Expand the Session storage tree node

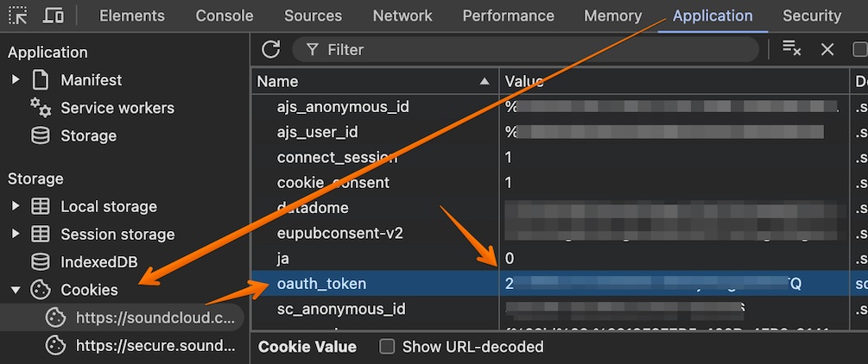coord(16,235)
